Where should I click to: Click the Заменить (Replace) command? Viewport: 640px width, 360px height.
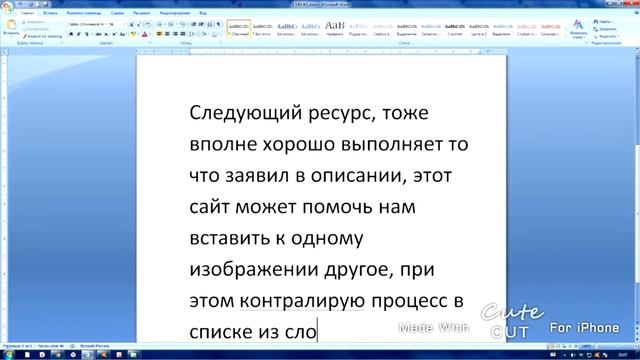point(605,29)
